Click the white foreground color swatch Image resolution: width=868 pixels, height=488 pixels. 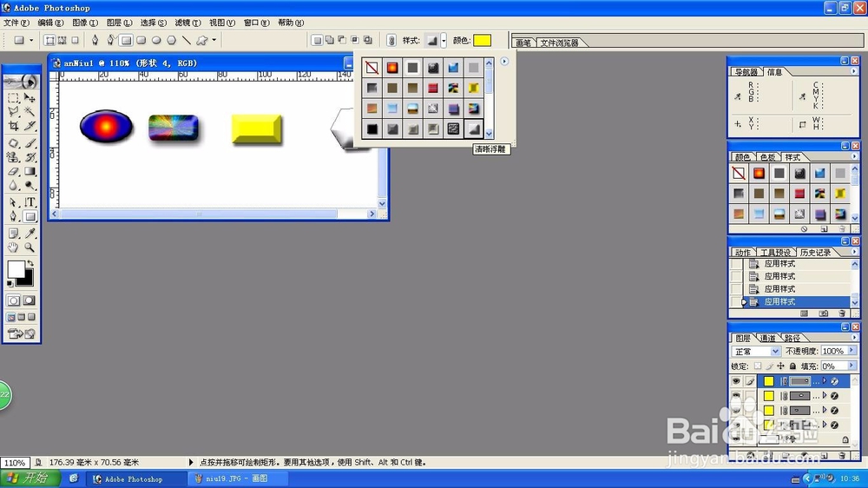[16, 269]
